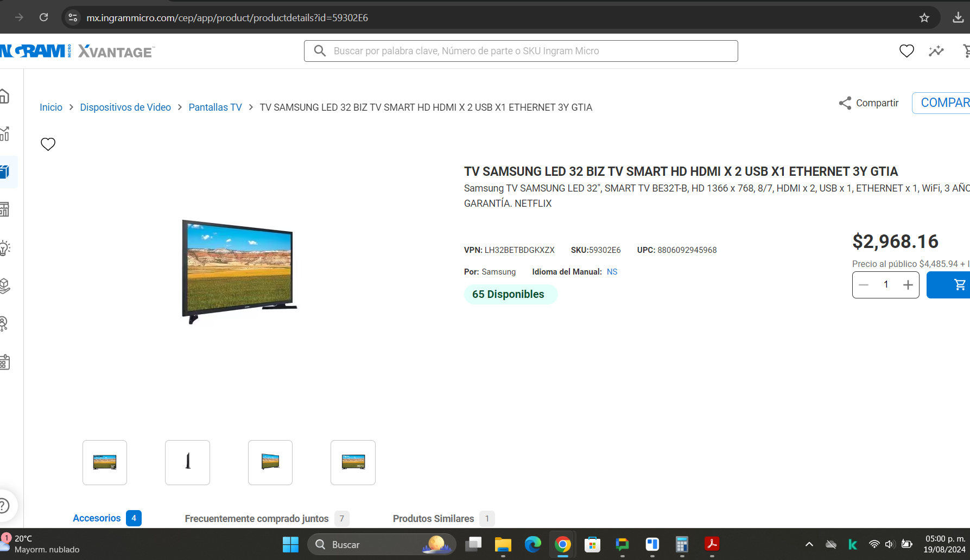Click the quantity field showing 1

click(x=886, y=285)
